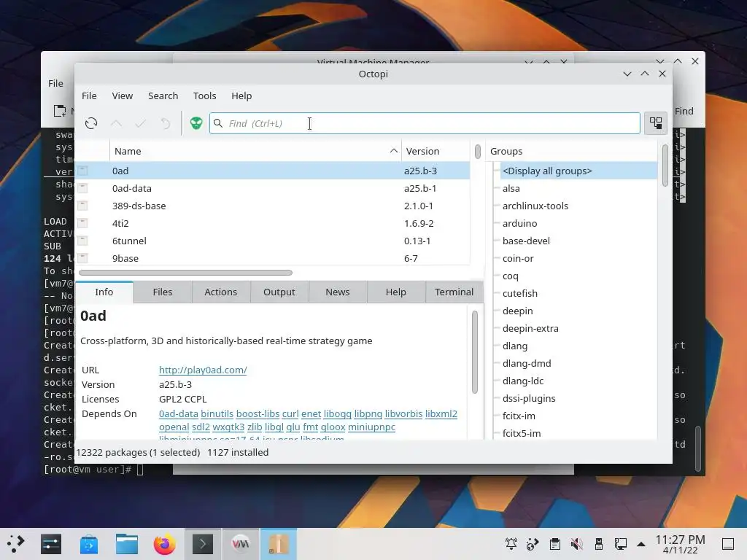The width and height of the screenshot is (747, 560).
Task: Switch to the News tab
Action: (337, 292)
